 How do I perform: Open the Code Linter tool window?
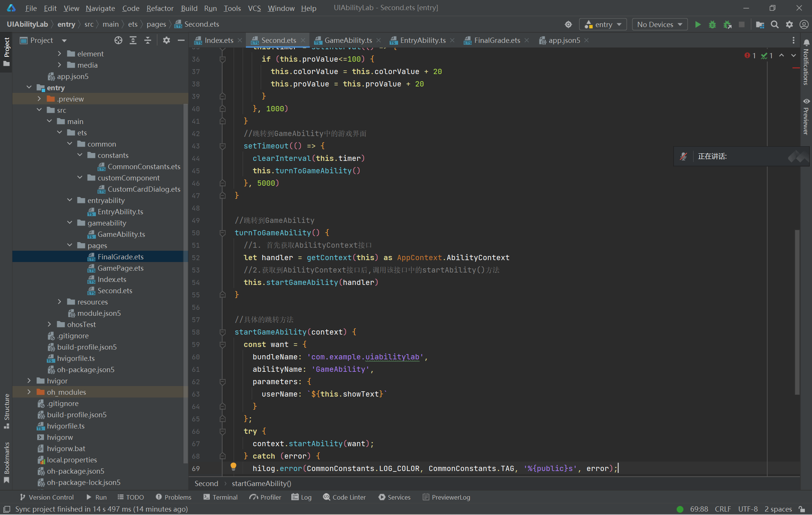pos(344,497)
